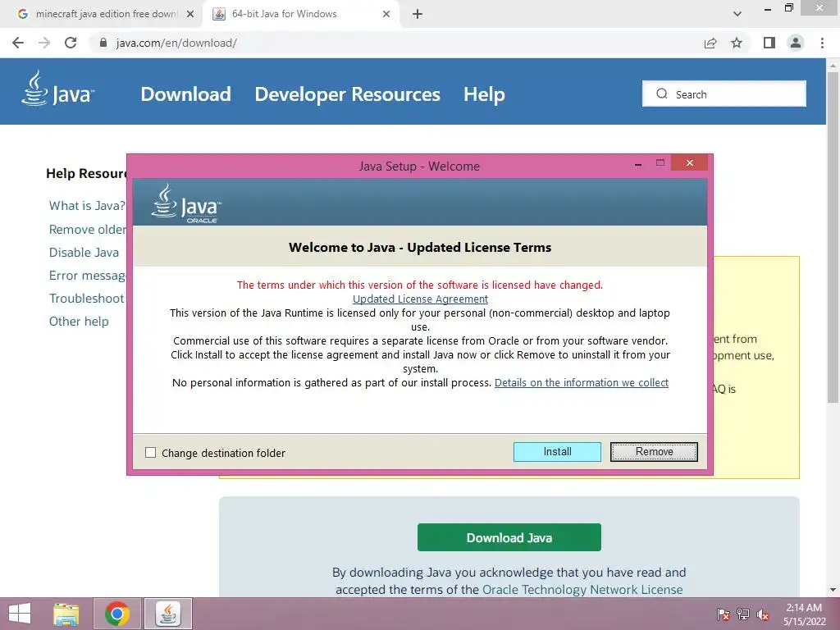Click the Welcome to Java heading text
Image resolution: width=840 pixels, height=630 pixels.
[420, 247]
